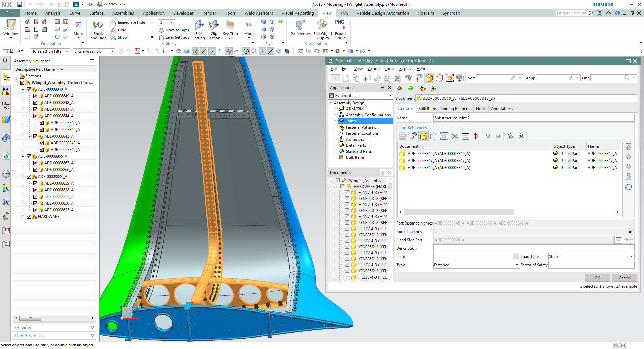This screenshot has height=349, width=644.
Task: Click red crosshair icon in Part References toolbar
Action: (475, 136)
